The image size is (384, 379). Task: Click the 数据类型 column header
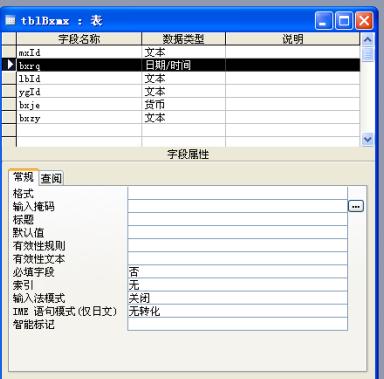coord(183,39)
